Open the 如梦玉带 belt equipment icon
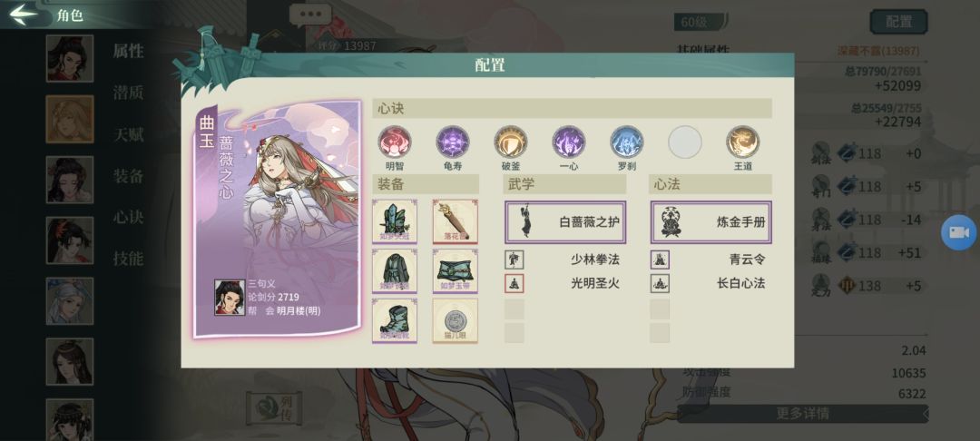 (x=455, y=270)
